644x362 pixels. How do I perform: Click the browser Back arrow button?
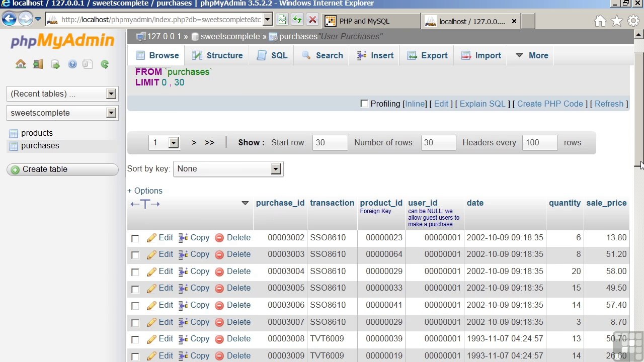coord(9,19)
